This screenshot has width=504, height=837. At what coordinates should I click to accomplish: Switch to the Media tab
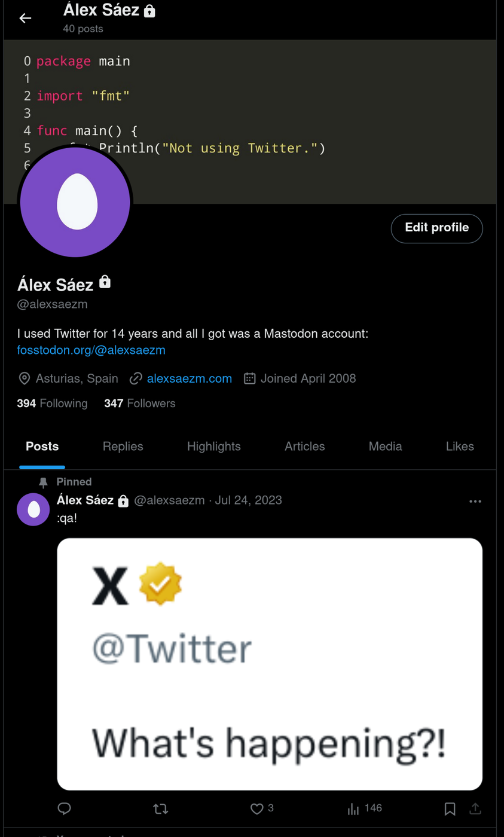point(384,446)
